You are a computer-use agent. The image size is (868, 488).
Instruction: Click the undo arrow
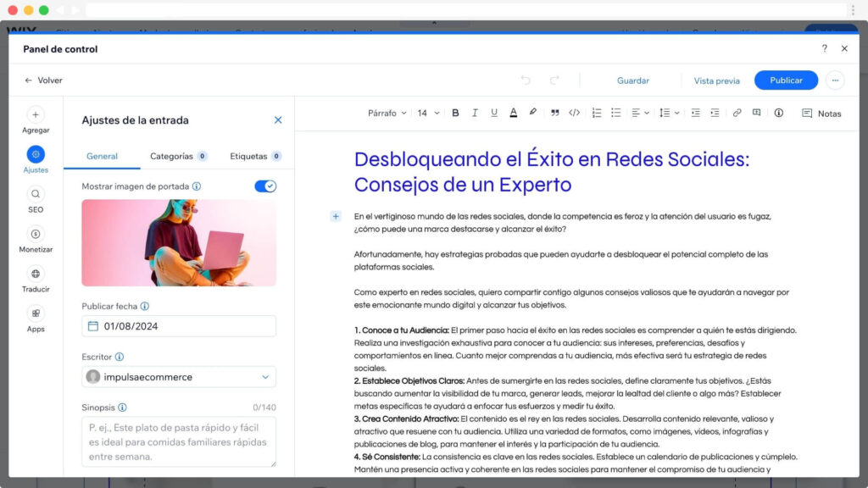[x=526, y=80]
